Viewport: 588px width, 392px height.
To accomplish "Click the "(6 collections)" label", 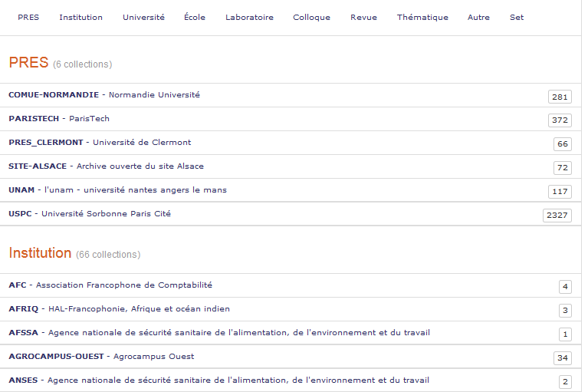I will (x=83, y=64).
